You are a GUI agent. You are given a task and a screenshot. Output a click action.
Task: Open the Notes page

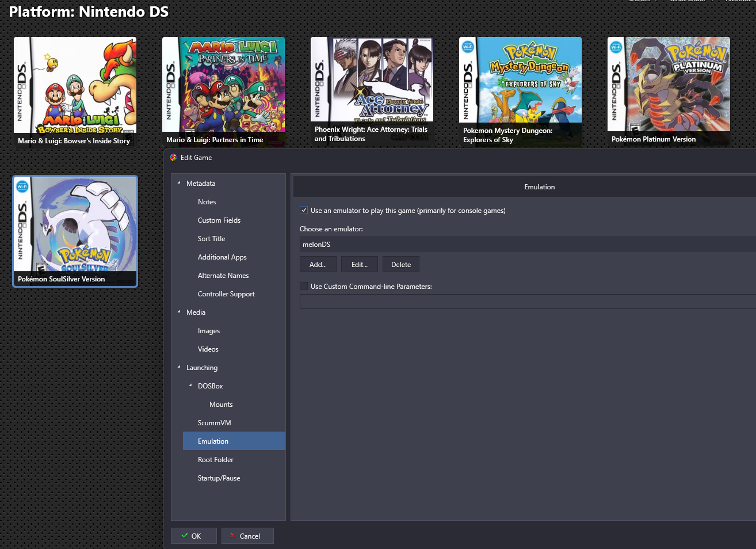pyautogui.click(x=207, y=202)
